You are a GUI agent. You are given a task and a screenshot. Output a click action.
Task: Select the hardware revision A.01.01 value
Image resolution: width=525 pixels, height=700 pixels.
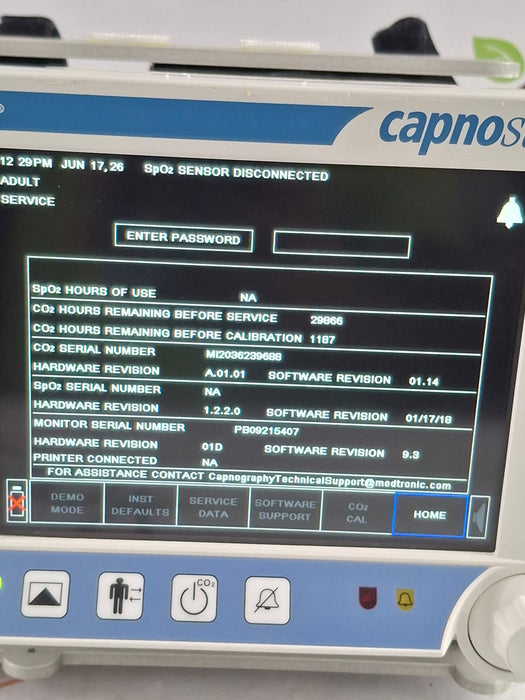[225, 374]
